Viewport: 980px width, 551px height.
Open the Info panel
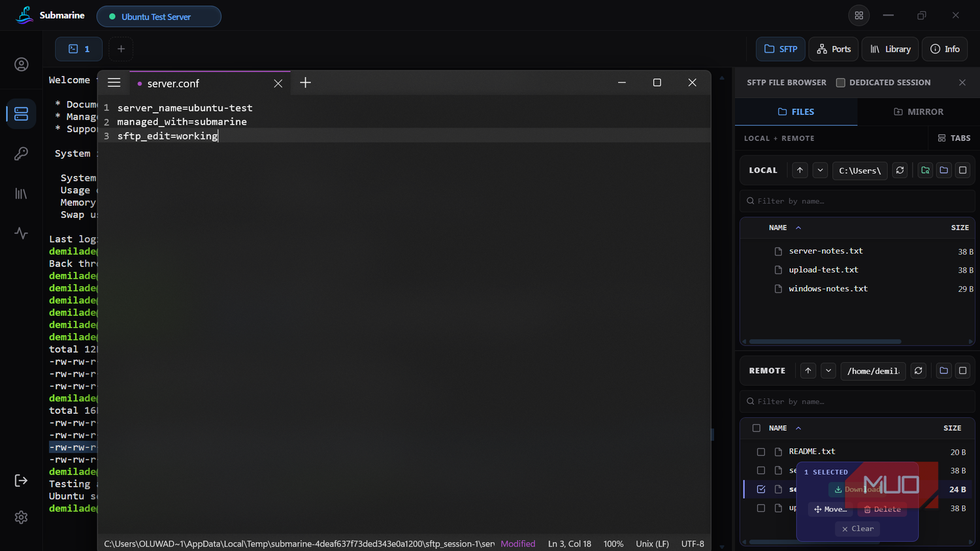pos(945,49)
